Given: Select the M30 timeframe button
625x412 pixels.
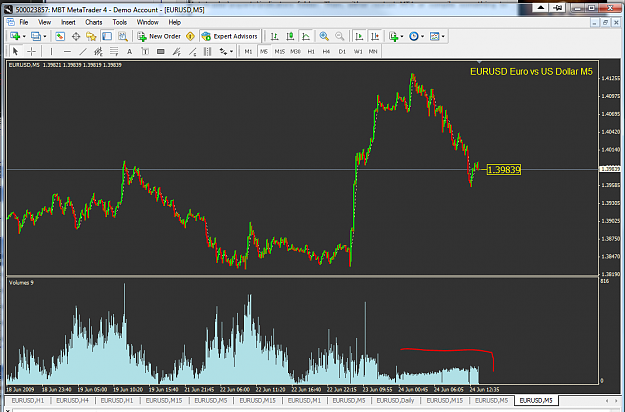Looking at the screenshot, I should point(295,51).
